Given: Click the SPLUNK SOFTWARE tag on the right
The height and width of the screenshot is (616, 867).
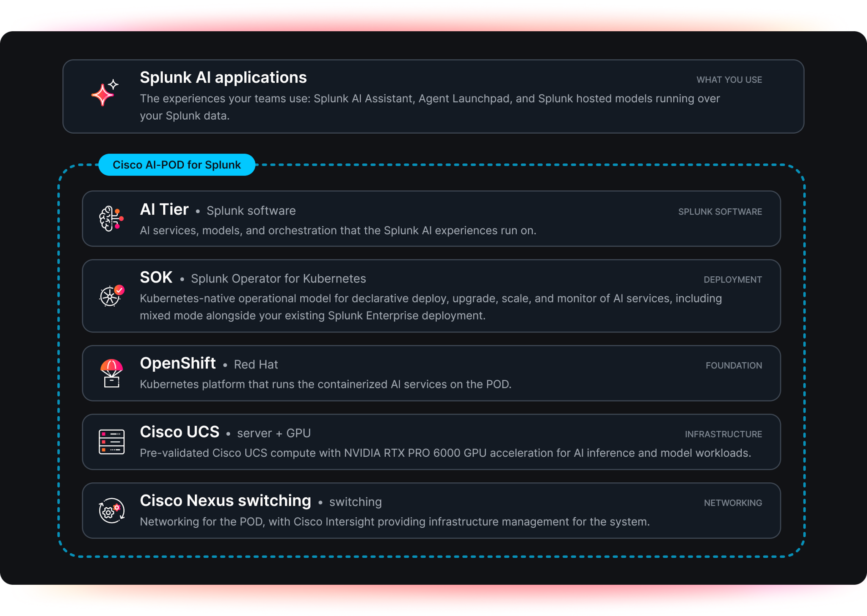Looking at the screenshot, I should 720,212.
